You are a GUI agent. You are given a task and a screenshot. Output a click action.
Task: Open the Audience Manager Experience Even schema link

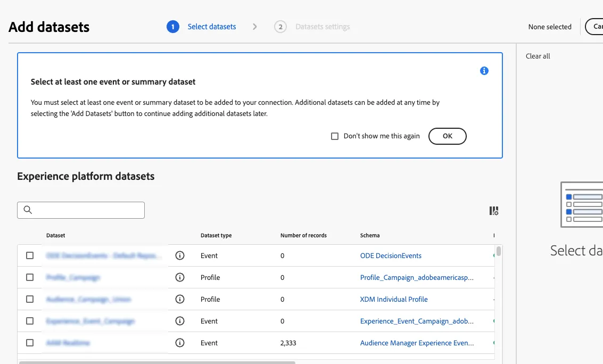coord(417,343)
